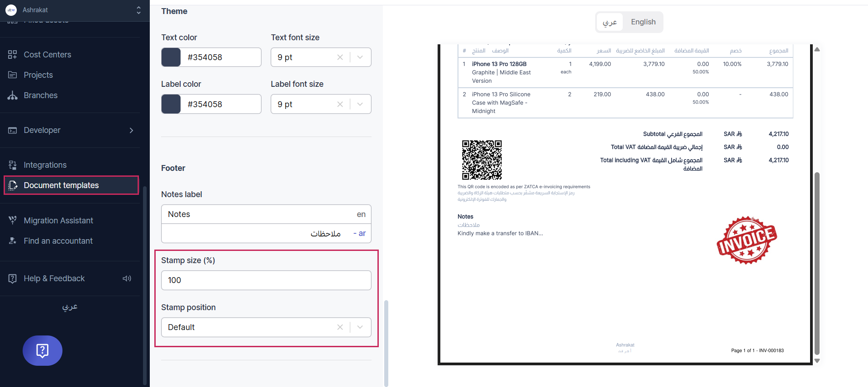Open the Help & Feedback menu item

point(54,278)
